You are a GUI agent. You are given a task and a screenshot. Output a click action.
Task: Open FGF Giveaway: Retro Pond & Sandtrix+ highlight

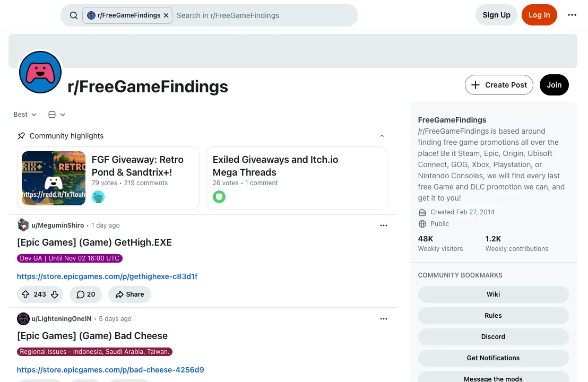tap(137, 166)
